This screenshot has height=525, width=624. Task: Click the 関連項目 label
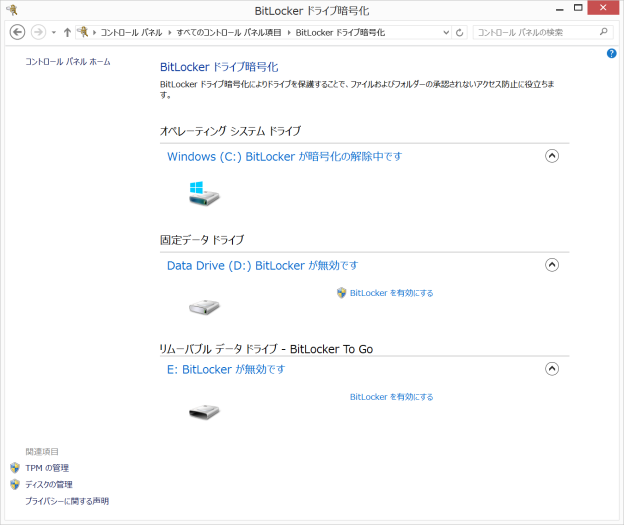click(42, 452)
